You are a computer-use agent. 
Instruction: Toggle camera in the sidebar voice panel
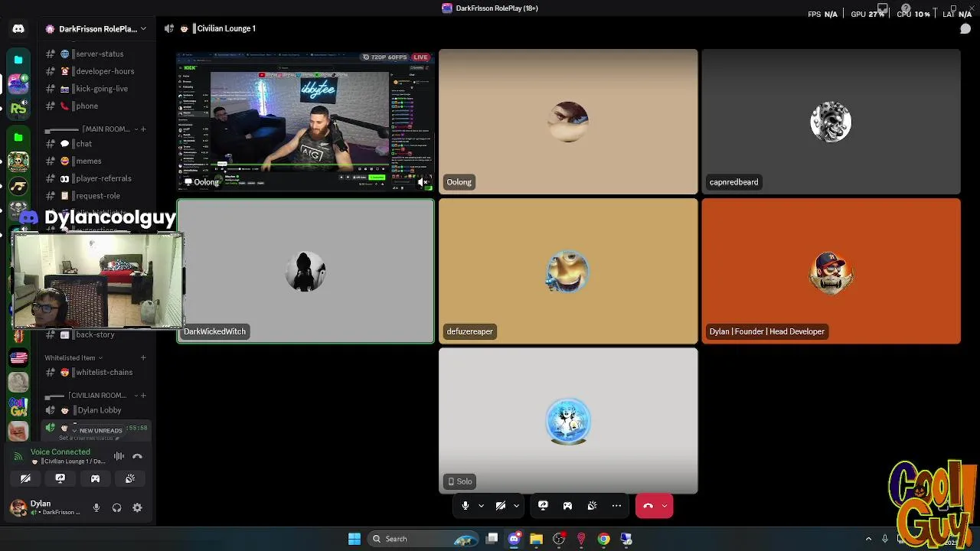25,479
